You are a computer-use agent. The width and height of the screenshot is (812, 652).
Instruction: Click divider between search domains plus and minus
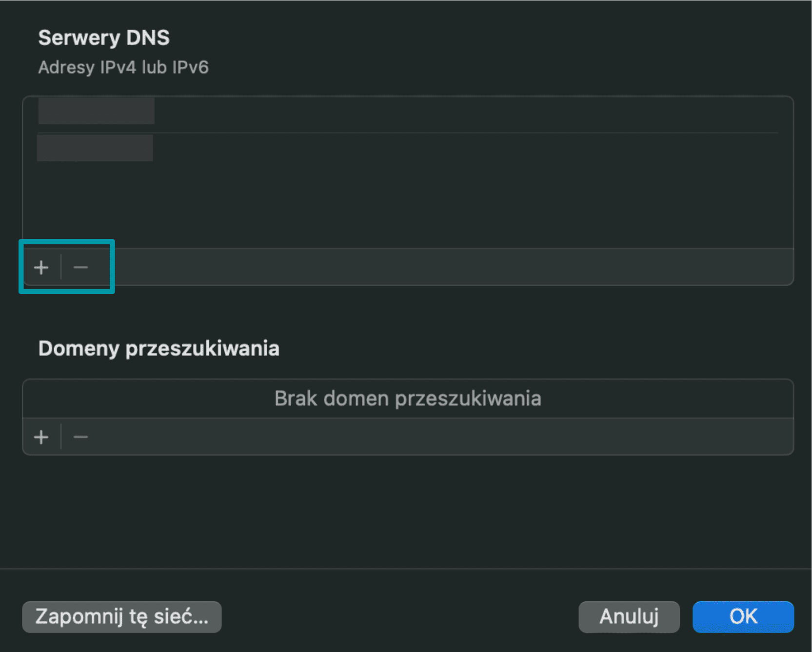pos(61,437)
